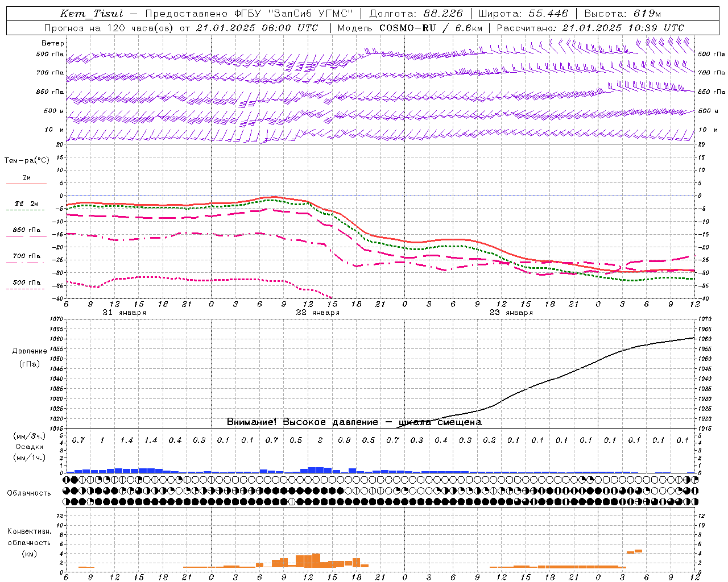The width and height of the screenshot is (728, 582).
Task: Select the high pressure warning "Внимание! Высокое давление"
Action: point(302,422)
